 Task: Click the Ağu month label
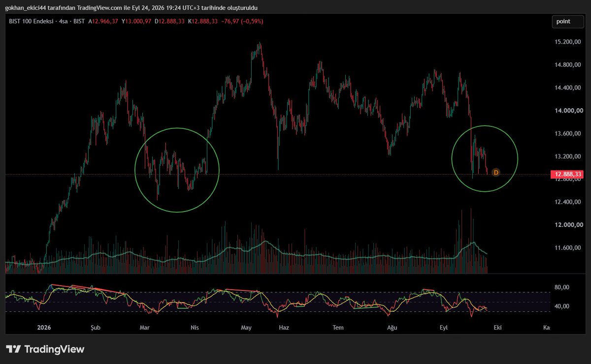click(x=392, y=327)
